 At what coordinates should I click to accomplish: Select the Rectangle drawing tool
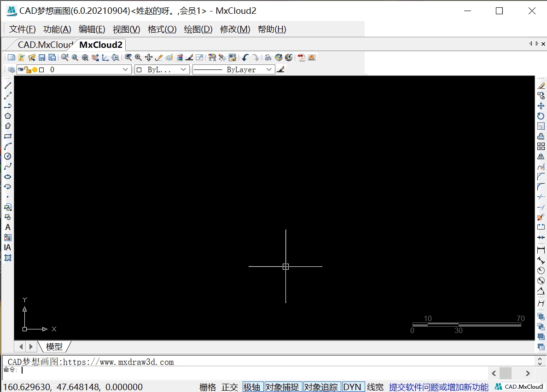pyautogui.click(x=8, y=136)
